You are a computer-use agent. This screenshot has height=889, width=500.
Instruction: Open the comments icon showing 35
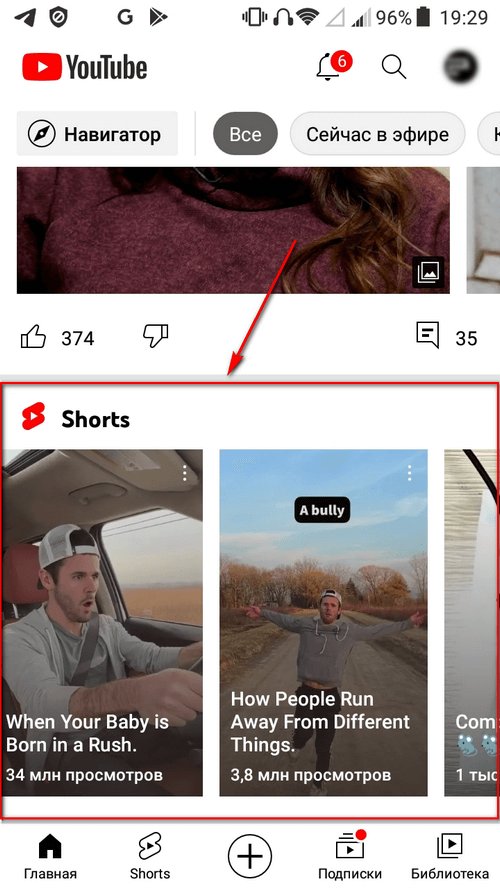427,335
